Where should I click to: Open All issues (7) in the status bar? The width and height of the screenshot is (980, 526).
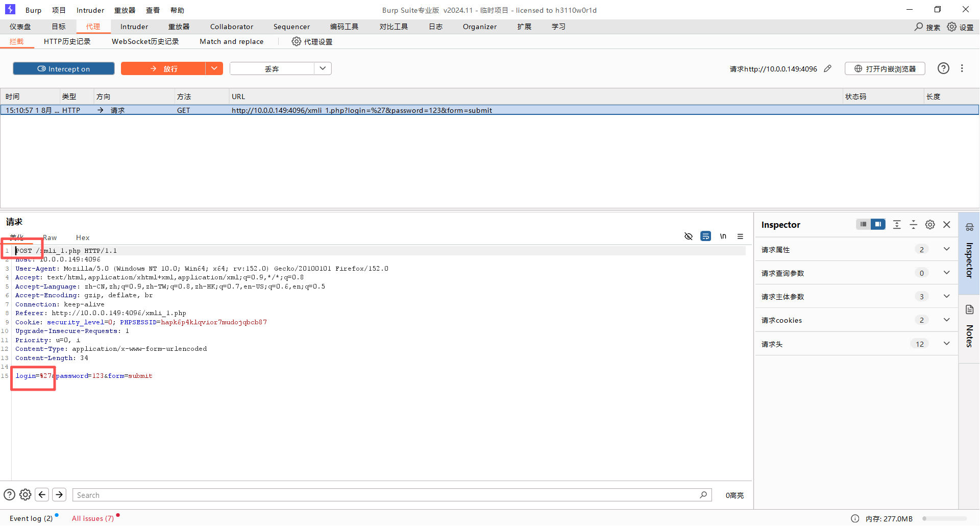click(93, 518)
